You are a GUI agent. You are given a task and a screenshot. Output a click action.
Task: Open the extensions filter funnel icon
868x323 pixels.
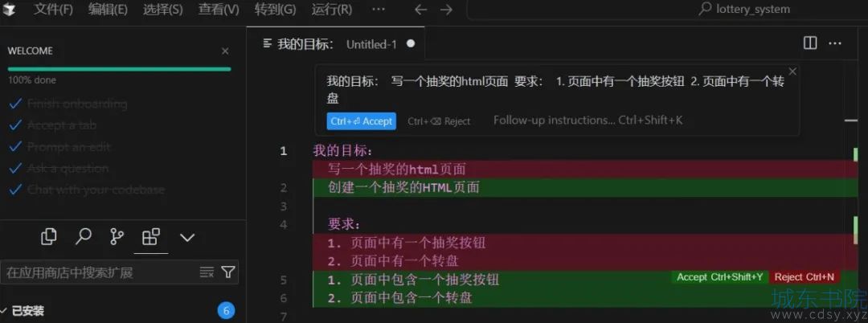(x=228, y=272)
